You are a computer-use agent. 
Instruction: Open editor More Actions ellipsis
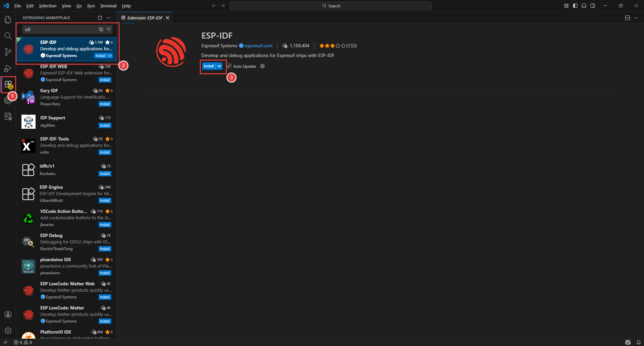[x=636, y=18]
